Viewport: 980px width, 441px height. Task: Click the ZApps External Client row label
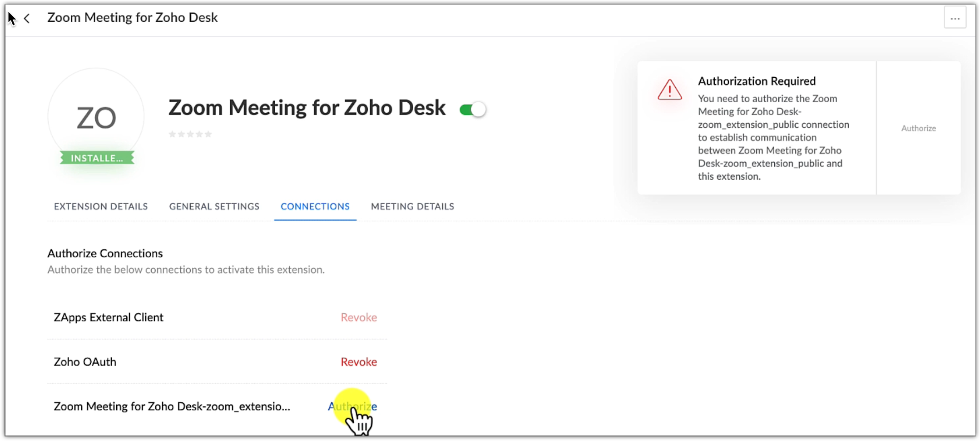(x=109, y=317)
